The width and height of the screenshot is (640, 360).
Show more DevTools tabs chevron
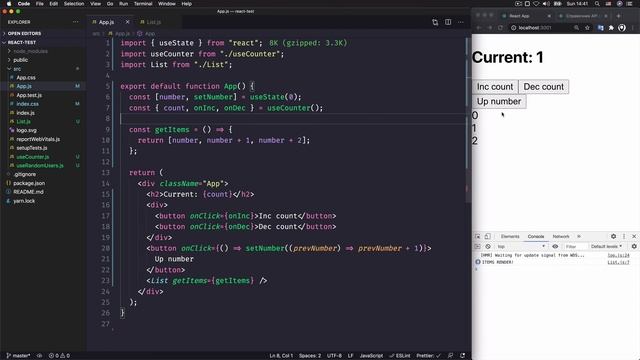(x=578, y=237)
